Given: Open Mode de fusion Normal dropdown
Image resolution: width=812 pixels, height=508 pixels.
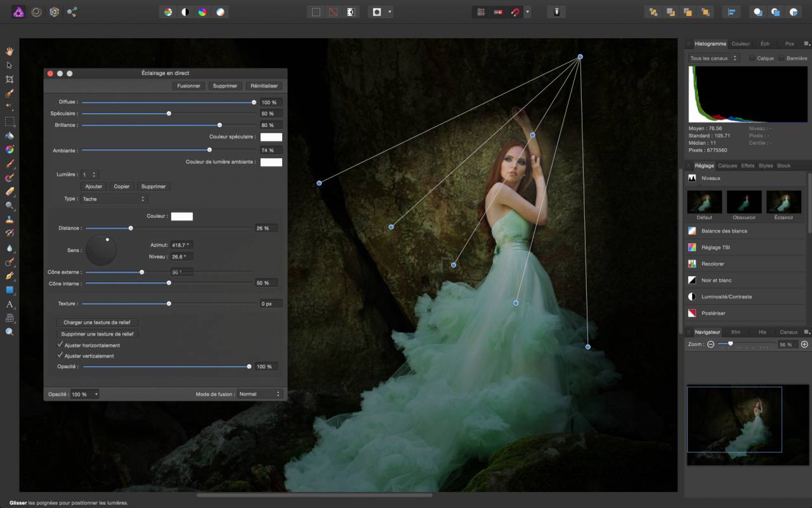Looking at the screenshot, I should [259, 394].
